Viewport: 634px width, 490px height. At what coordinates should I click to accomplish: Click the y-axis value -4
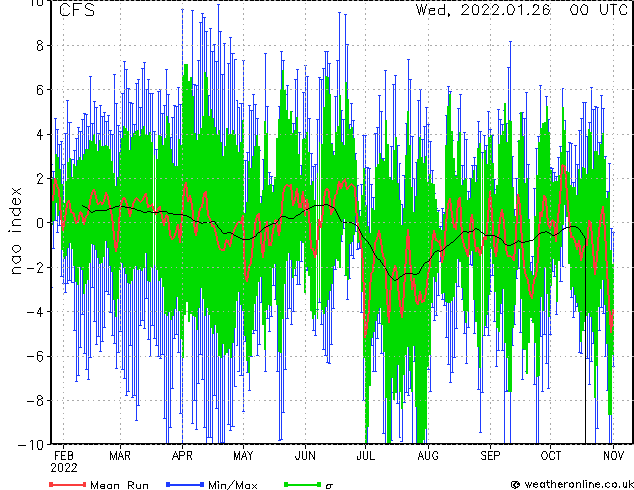point(35,312)
